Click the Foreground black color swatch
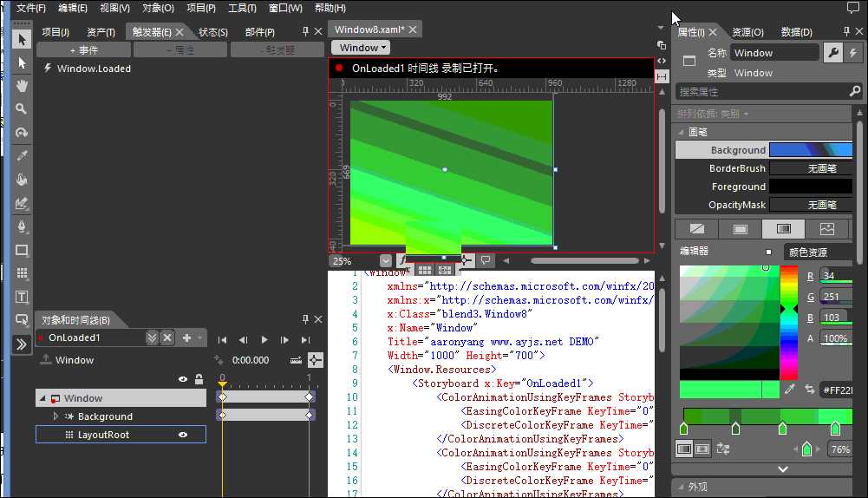Screen dimensions: 868x498 click(811, 187)
